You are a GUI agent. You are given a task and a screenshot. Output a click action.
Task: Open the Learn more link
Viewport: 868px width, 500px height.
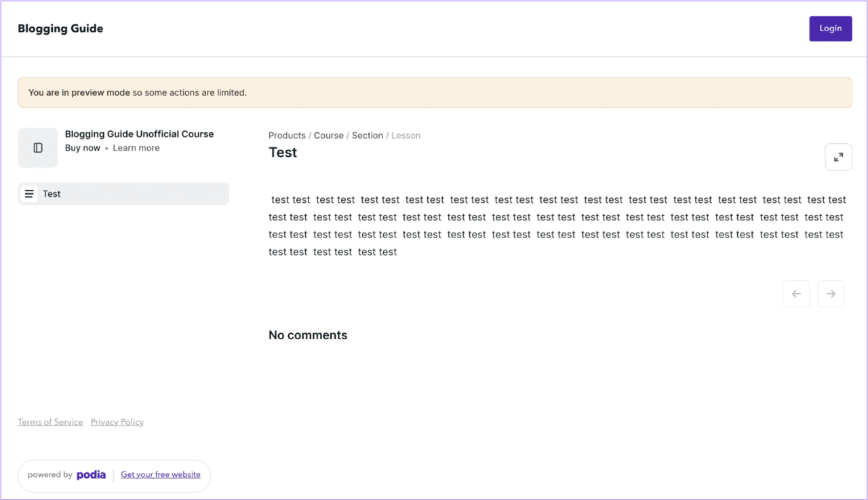[x=136, y=147]
